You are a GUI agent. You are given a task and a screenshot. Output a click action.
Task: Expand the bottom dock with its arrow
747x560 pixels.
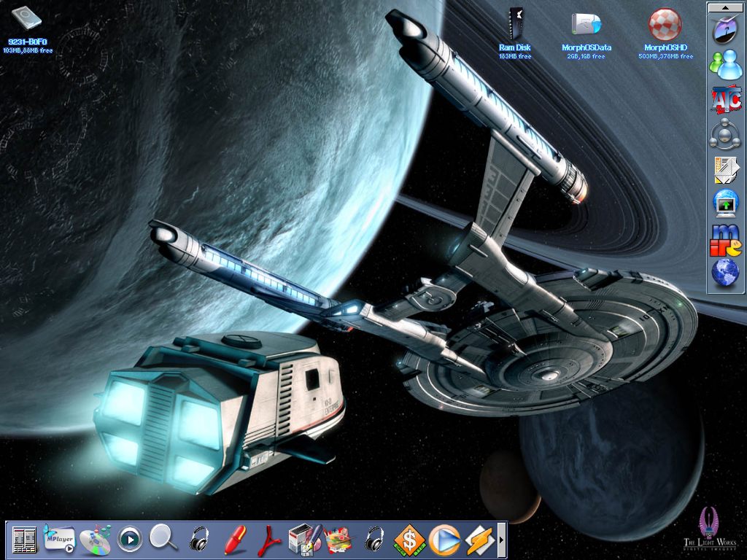[x=501, y=540]
